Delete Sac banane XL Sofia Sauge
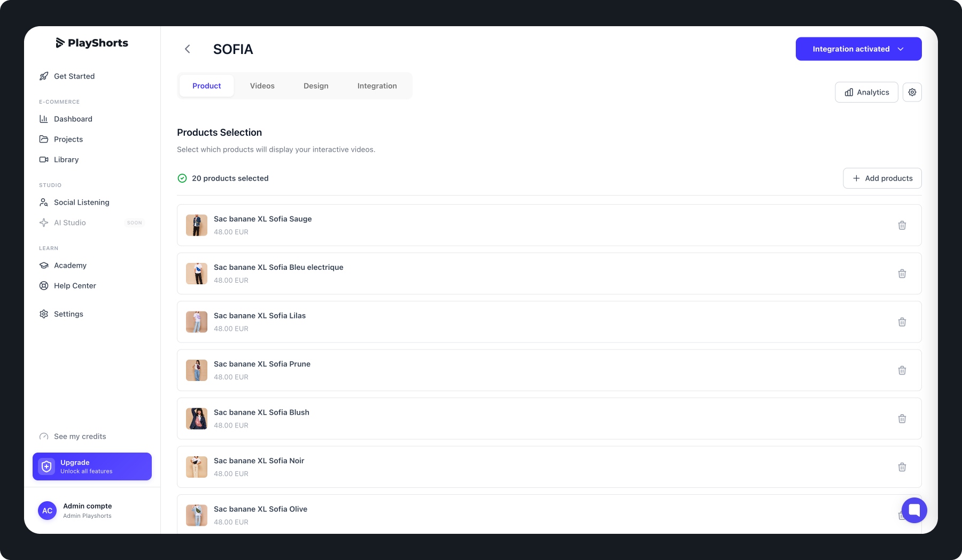Viewport: 962px width, 560px height. click(x=902, y=225)
